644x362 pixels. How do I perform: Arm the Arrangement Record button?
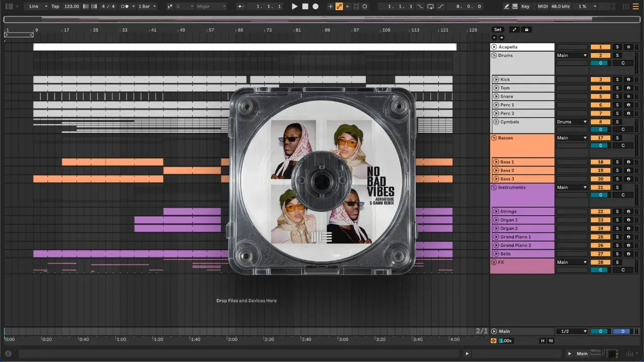315,7
